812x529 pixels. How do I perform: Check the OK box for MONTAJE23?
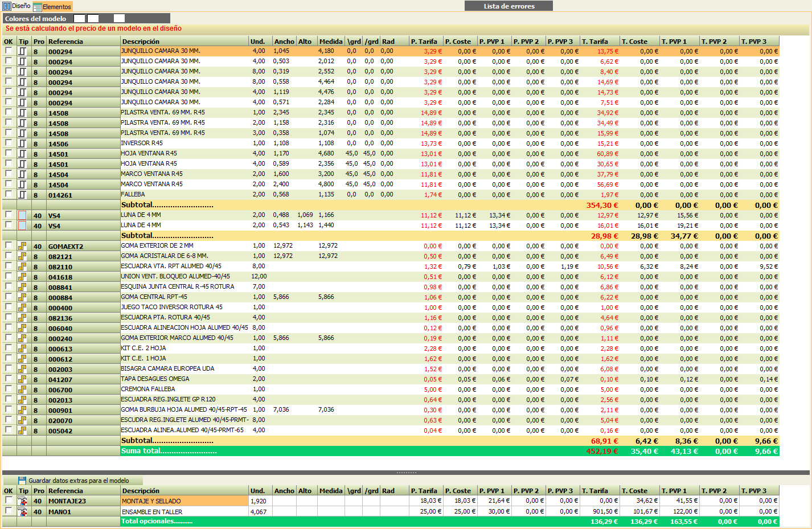tap(9, 500)
